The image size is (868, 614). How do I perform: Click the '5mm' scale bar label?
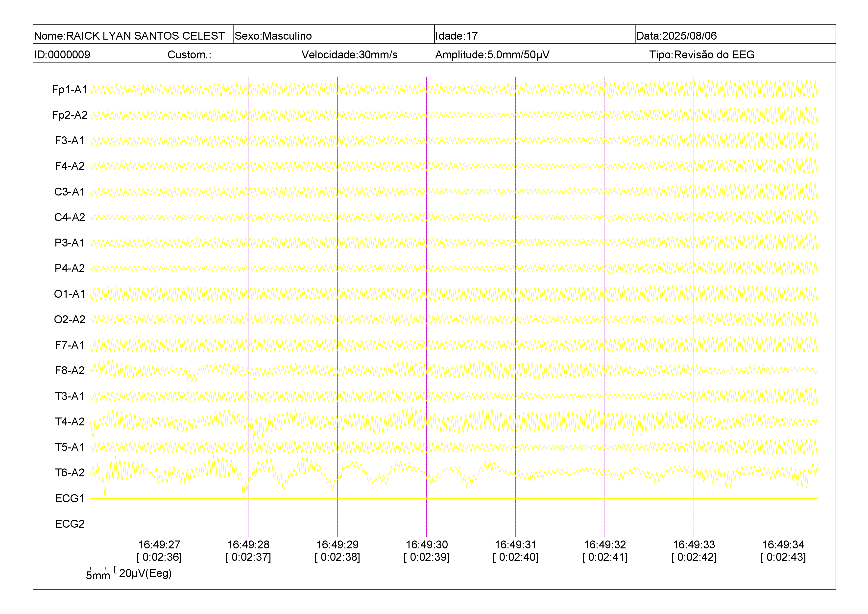tap(98, 575)
